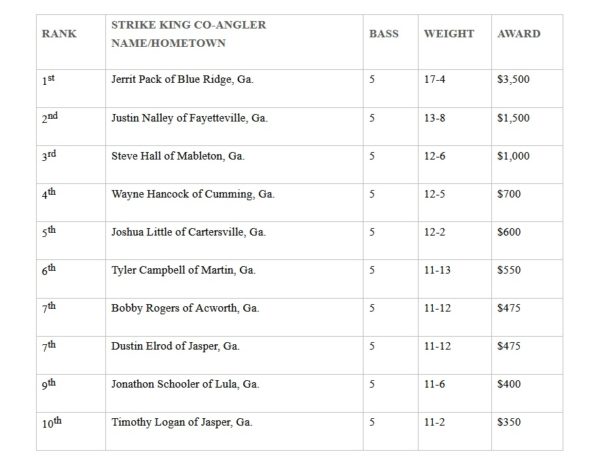Viewport: 600px width, 465px height.
Task: Click the RANK column header
Action: 59,33
